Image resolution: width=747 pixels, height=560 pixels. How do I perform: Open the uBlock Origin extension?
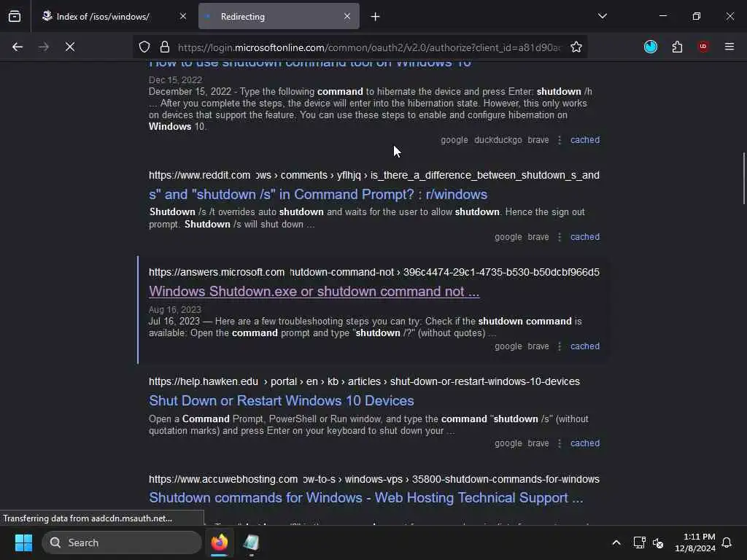[703, 47]
